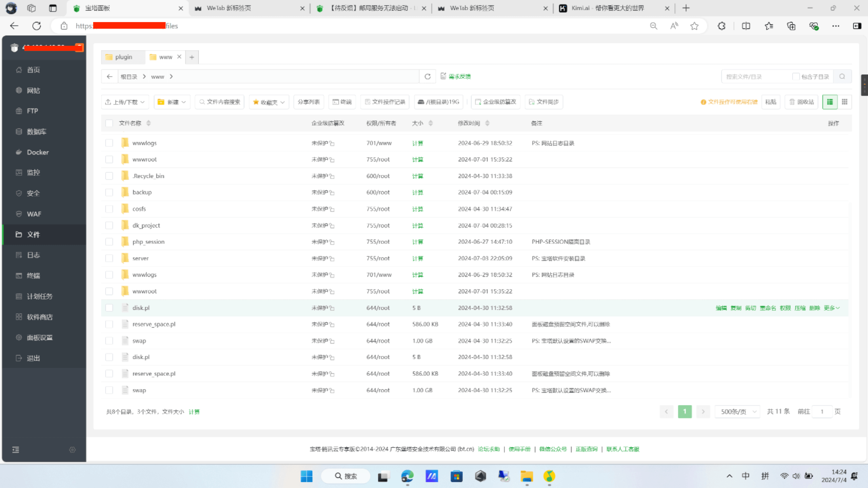Screen dimensions: 868x488
Task: Click 压缩 compress action for disk.pl
Action: tap(800, 308)
